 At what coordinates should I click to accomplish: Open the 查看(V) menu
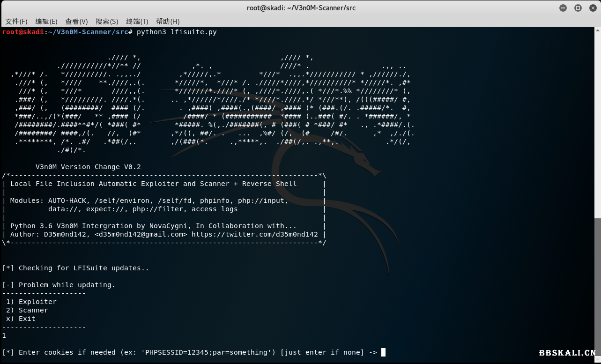click(x=76, y=21)
